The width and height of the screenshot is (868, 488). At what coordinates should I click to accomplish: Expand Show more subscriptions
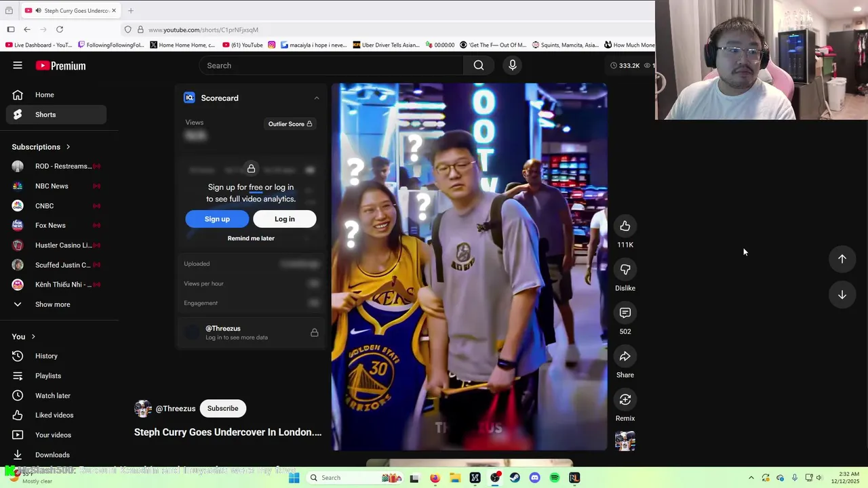pos(56,304)
